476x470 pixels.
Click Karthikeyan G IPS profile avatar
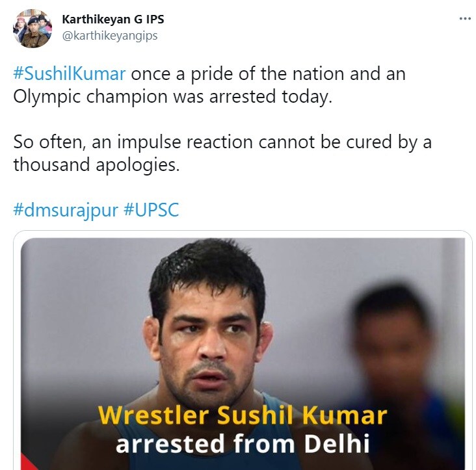tap(32, 29)
